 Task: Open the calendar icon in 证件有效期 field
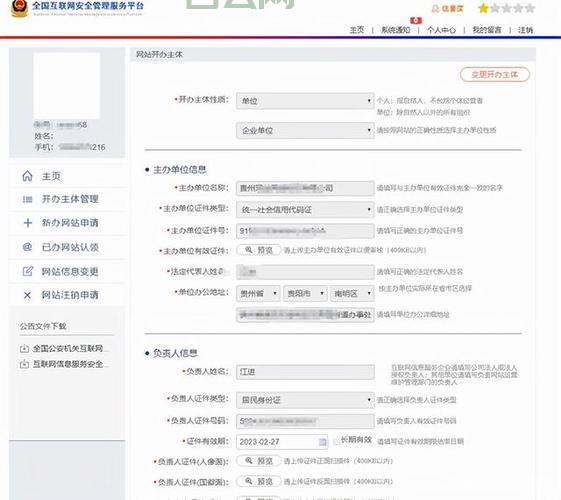pos(322,442)
